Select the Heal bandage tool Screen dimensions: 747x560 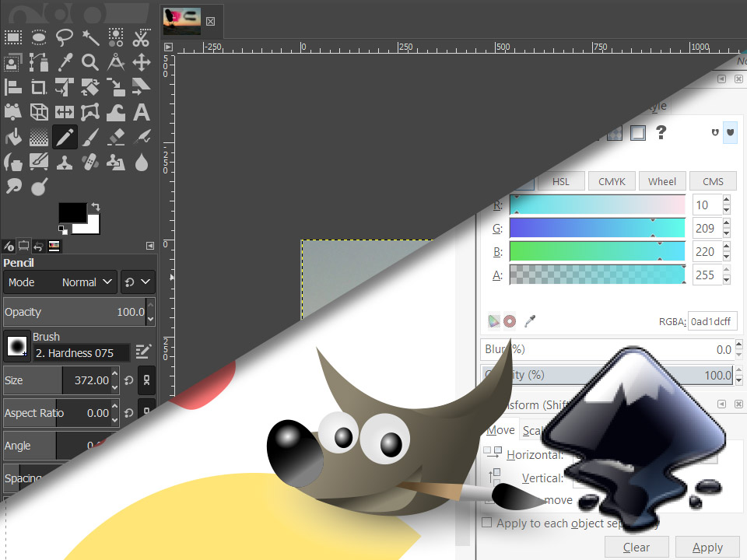click(90, 163)
